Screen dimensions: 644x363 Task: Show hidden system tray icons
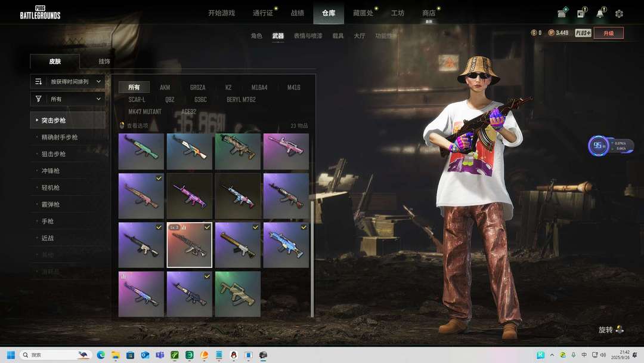tap(552, 355)
